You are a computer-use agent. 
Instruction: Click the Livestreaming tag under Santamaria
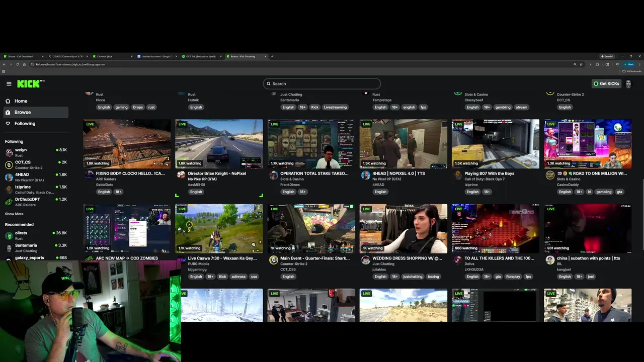(335, 107)
